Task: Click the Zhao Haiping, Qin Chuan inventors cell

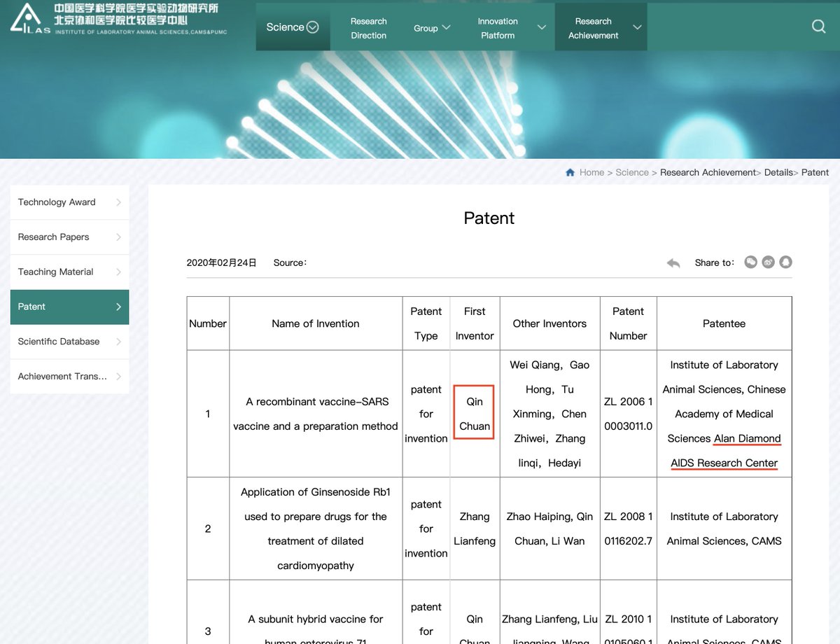Action: coord(550,528)
